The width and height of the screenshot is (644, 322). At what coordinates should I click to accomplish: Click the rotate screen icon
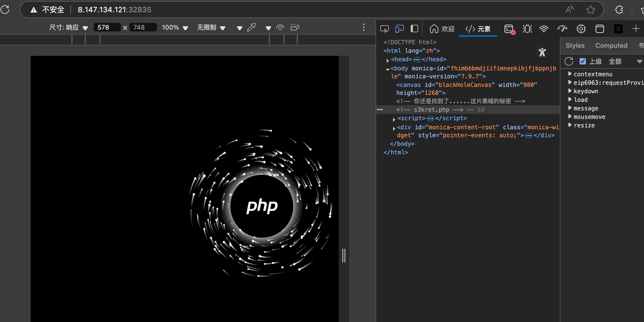click(295, 27)
